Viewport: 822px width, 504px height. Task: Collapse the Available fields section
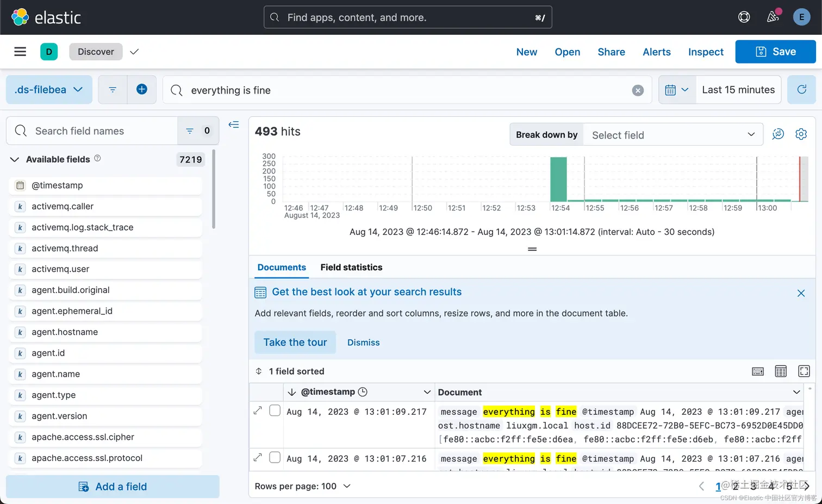15,159
